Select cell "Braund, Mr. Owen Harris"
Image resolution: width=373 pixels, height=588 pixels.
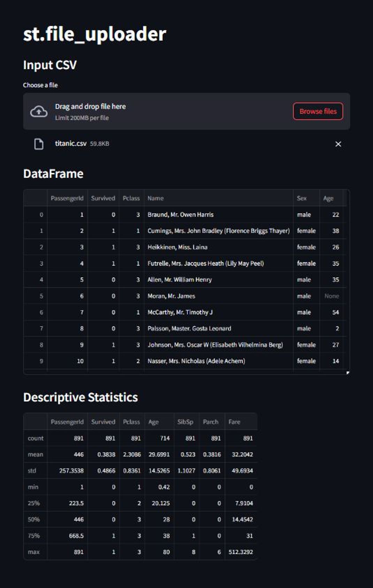pos(180,215)
